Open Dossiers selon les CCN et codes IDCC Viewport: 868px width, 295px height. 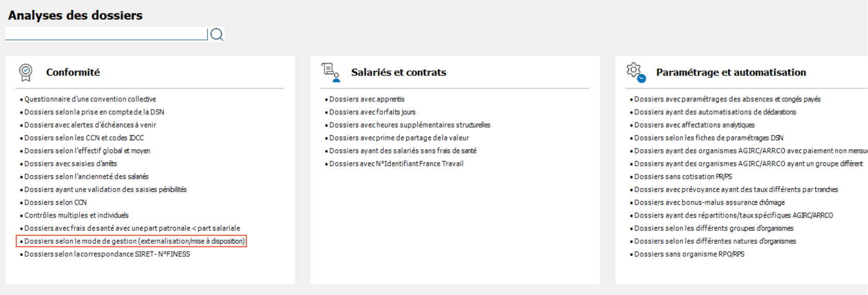click(84, 138)
